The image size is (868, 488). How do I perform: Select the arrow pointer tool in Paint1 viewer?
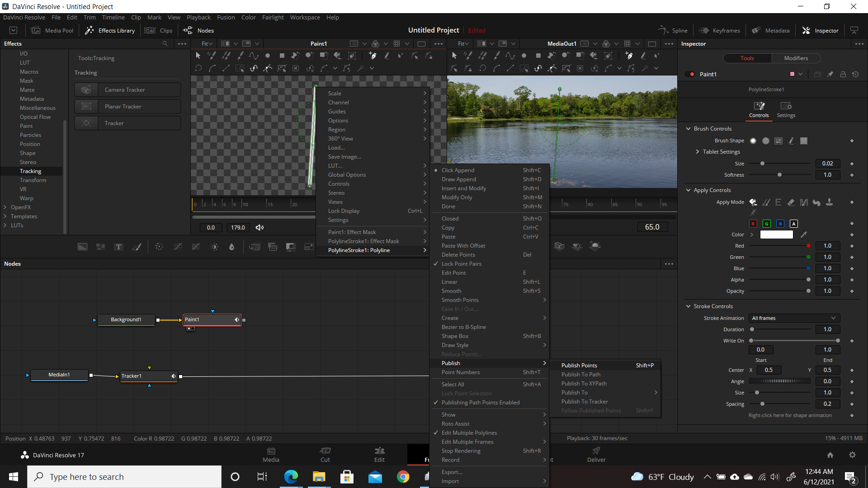[198, 56]
